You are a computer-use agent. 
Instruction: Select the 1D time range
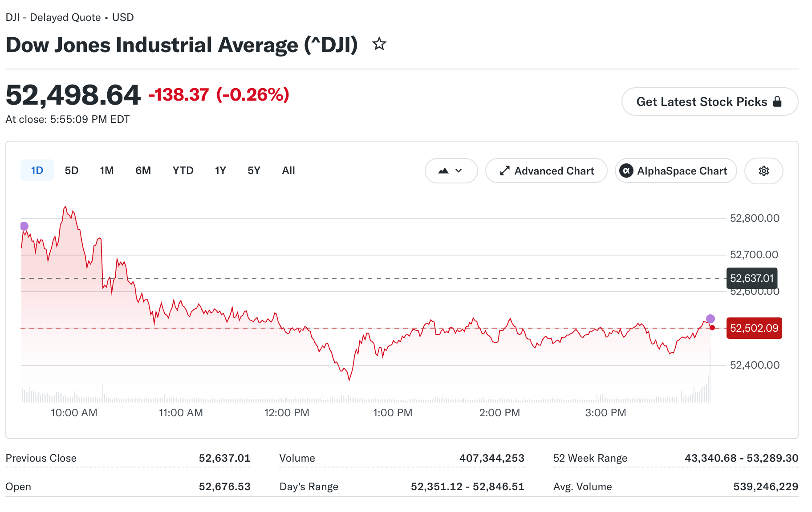[37, 171]
